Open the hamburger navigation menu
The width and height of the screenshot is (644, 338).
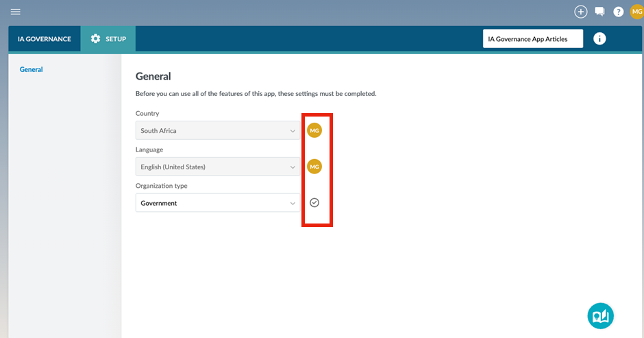tap(15, 12)
